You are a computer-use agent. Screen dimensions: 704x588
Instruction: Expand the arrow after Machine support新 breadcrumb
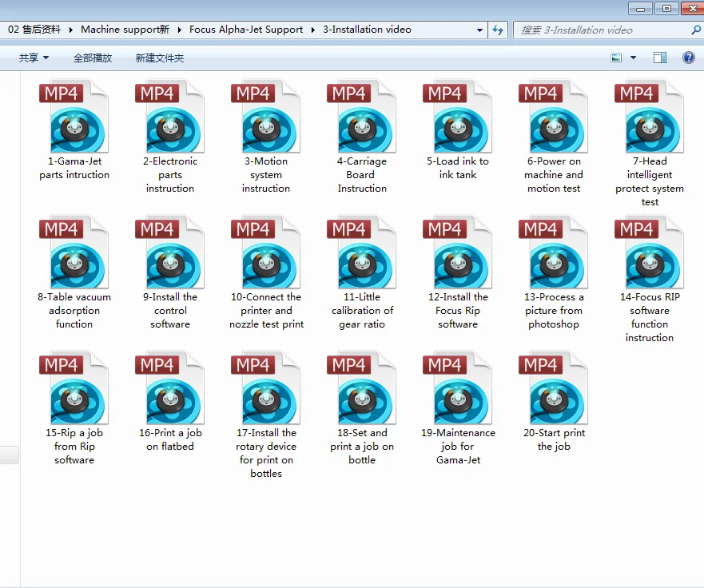click(x=179, y=30)
